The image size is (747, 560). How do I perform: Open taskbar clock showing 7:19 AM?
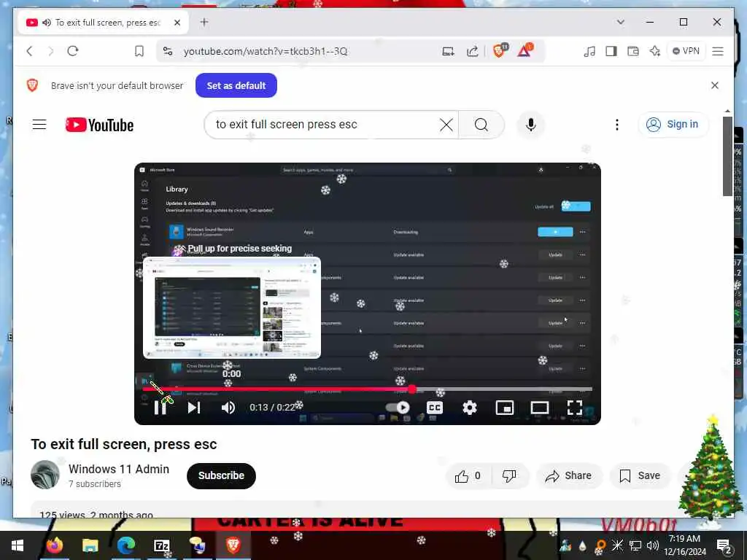(x=684, y=545)
